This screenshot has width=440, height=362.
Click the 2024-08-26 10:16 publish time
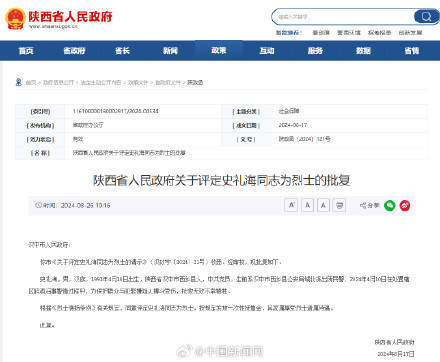point(85,205)
